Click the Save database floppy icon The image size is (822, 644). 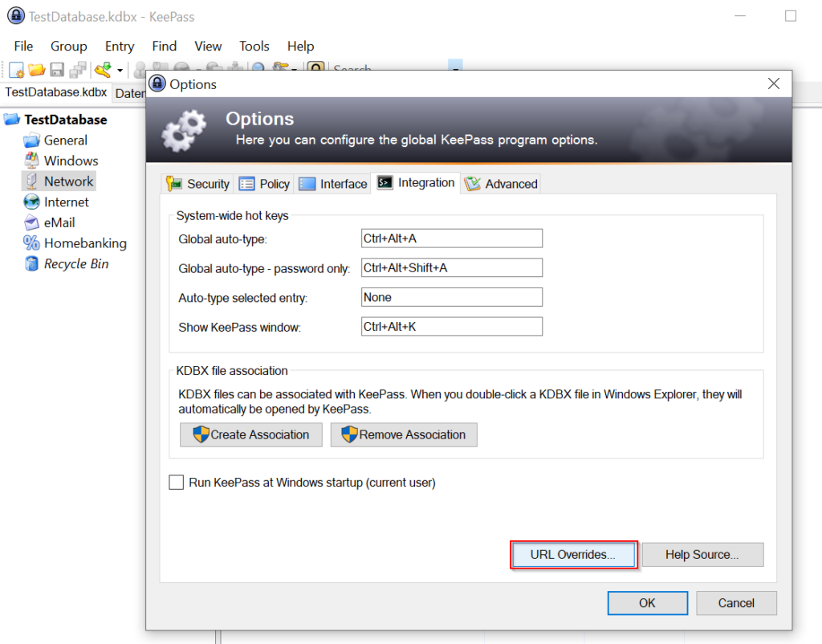pyautogui.click(x=57, y=69)
